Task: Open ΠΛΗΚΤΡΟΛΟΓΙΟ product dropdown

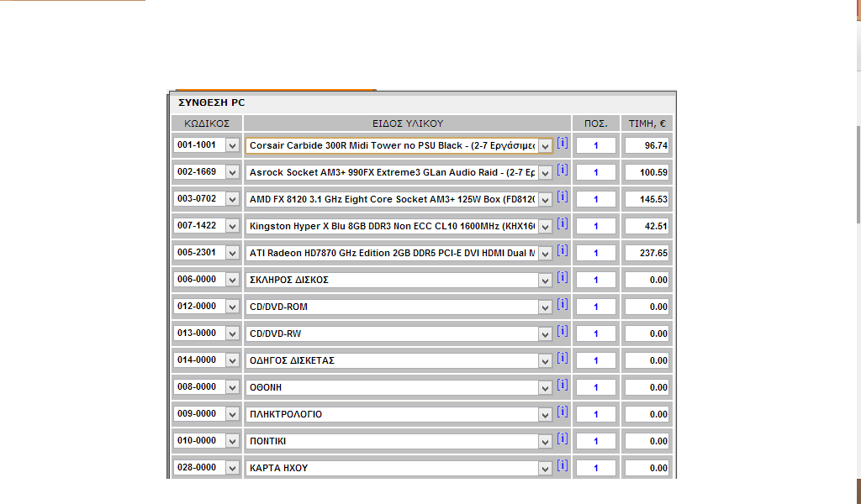Action: coord(545,415)
